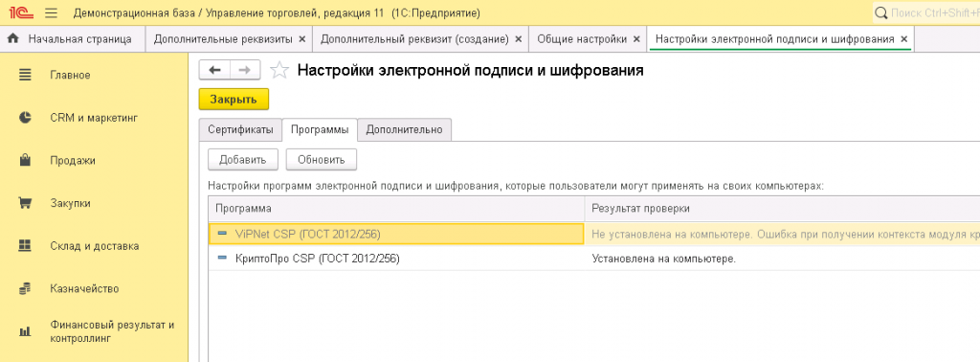The height and width of the screenshot is (362, 980).
Task: Close the Общие настройки tab
Action: 636,38
